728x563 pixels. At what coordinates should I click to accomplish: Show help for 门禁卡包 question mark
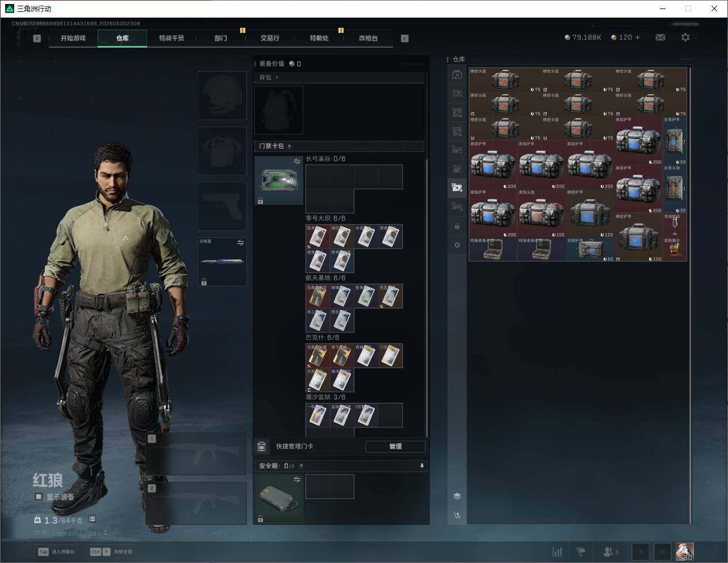289,146
